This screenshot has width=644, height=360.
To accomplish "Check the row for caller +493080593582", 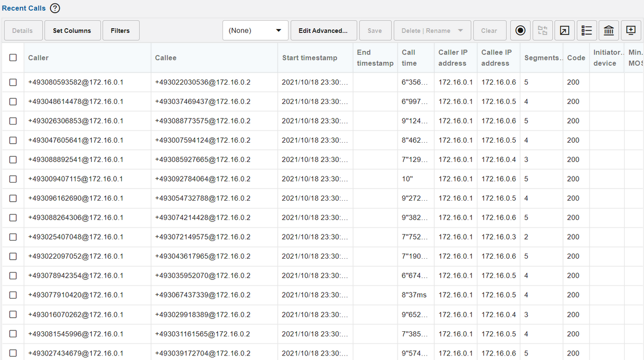I will click(x=13, y=82).
